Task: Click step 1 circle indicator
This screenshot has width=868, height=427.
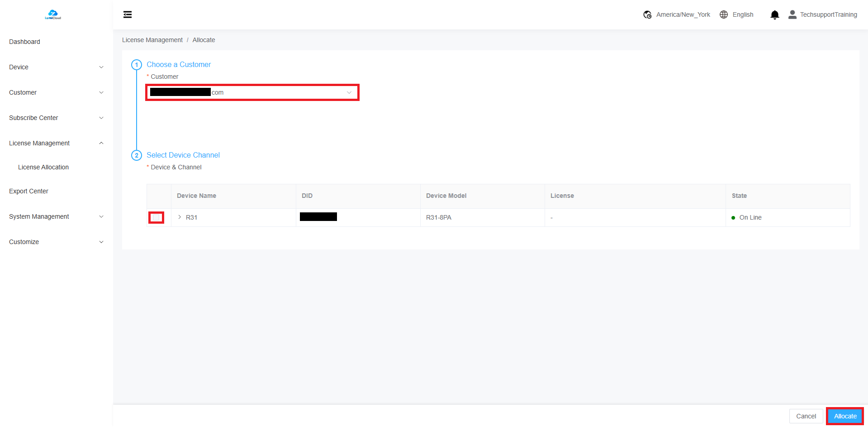Action: coord(137,65)
